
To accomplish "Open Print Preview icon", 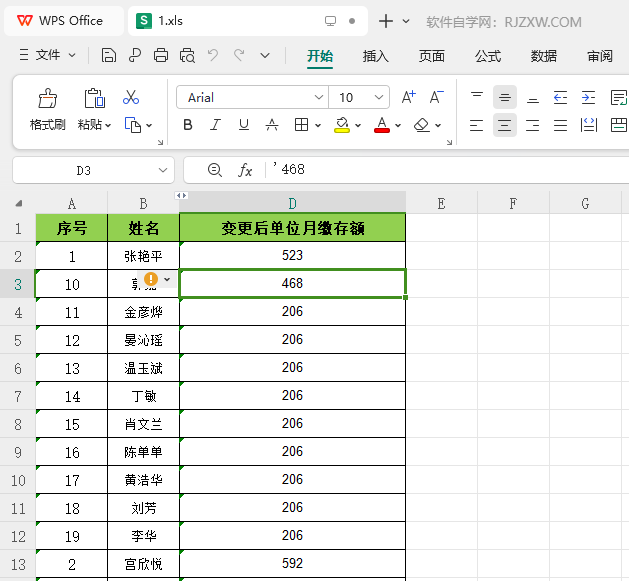I will [187, 55].
